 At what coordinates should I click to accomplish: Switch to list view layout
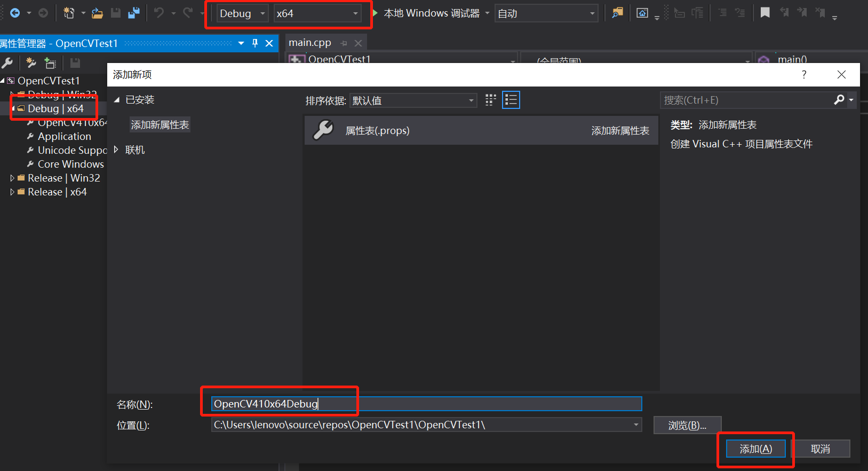[x=511, y=100]
